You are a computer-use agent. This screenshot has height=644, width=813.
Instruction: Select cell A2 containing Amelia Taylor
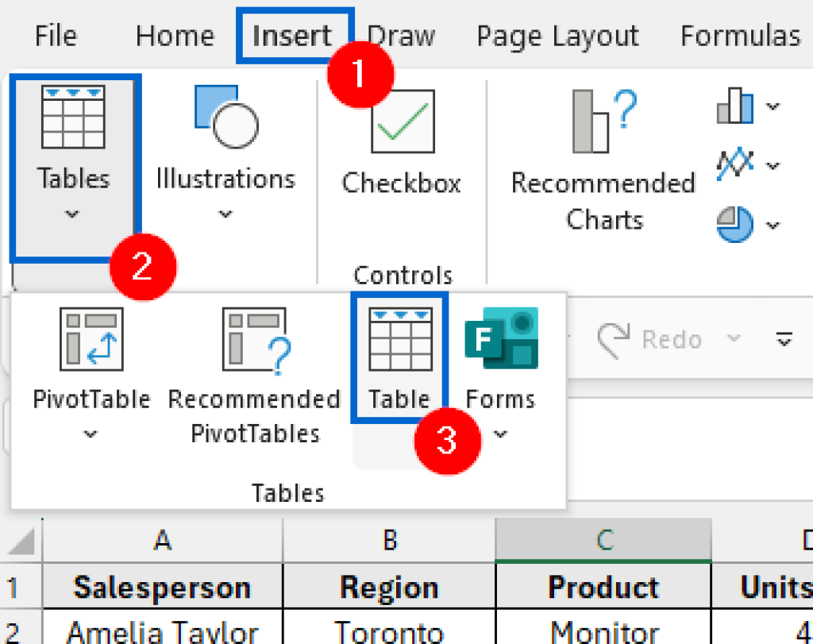162,631
